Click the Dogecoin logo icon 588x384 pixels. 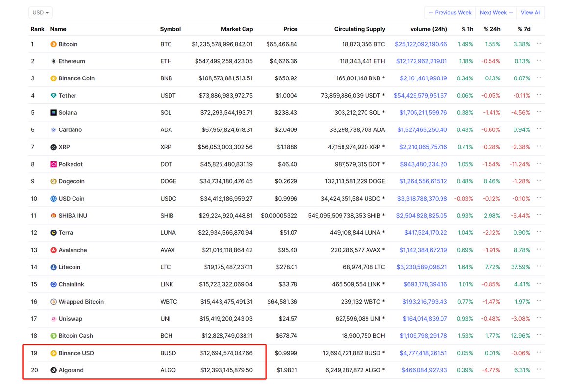point(54,181)
